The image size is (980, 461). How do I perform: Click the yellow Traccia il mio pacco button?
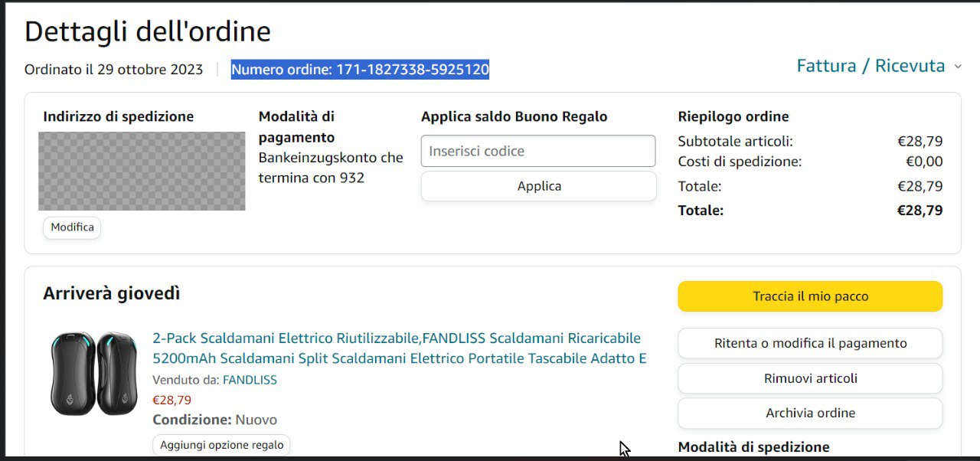810,296
